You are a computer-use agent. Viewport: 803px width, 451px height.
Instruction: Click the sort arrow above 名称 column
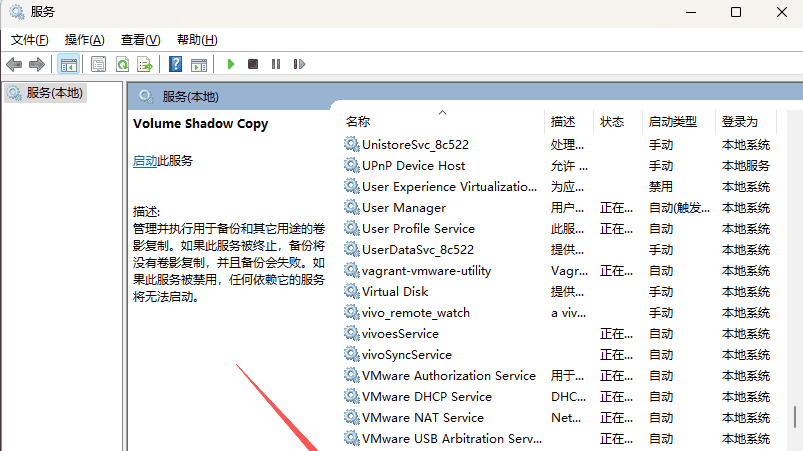point(442,113)
